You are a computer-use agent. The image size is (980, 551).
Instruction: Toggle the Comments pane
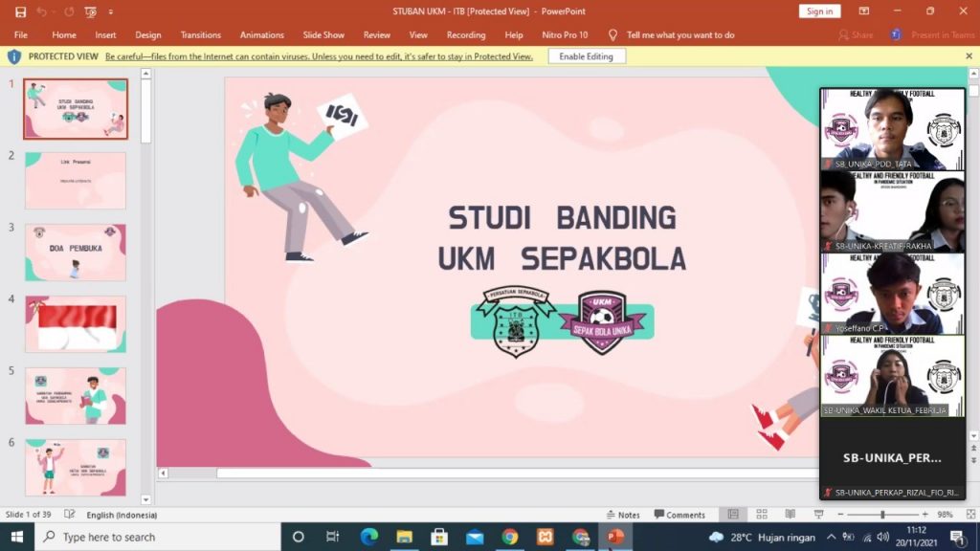(679, 515)
